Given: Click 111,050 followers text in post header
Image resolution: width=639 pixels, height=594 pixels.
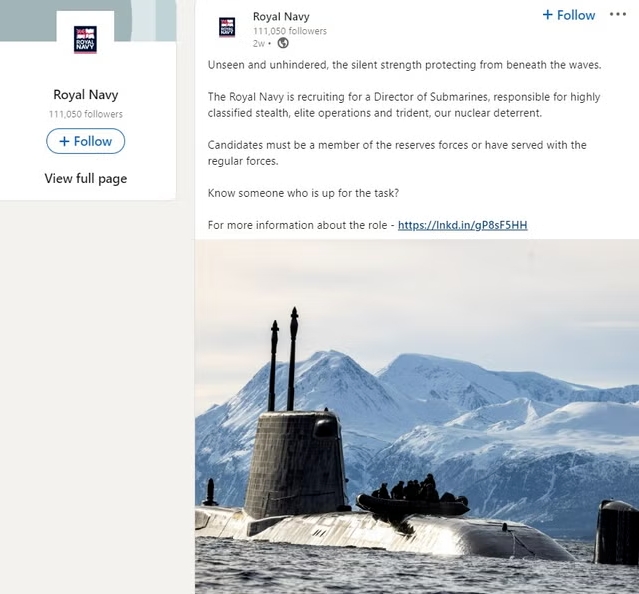Looking at the screenshot, I should [290, 31].
